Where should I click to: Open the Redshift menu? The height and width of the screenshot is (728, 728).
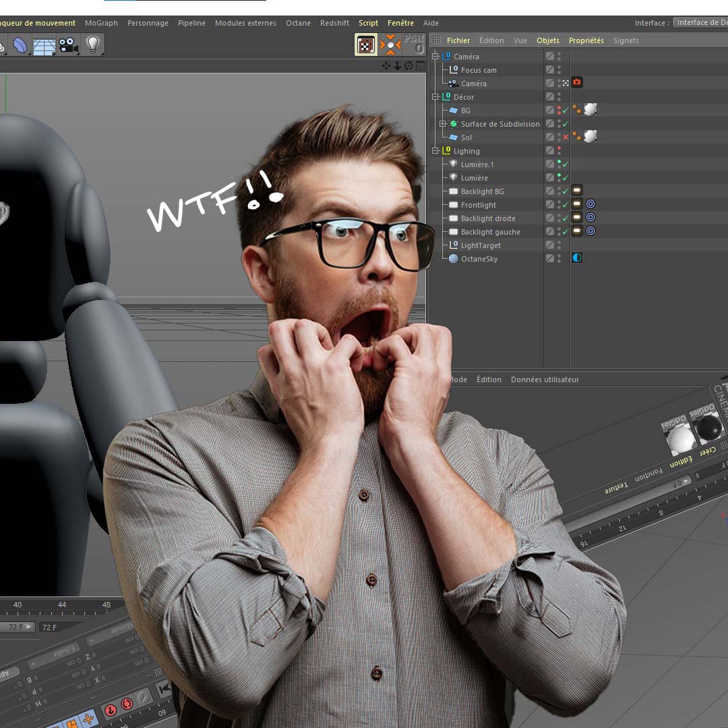pos(334,23)
